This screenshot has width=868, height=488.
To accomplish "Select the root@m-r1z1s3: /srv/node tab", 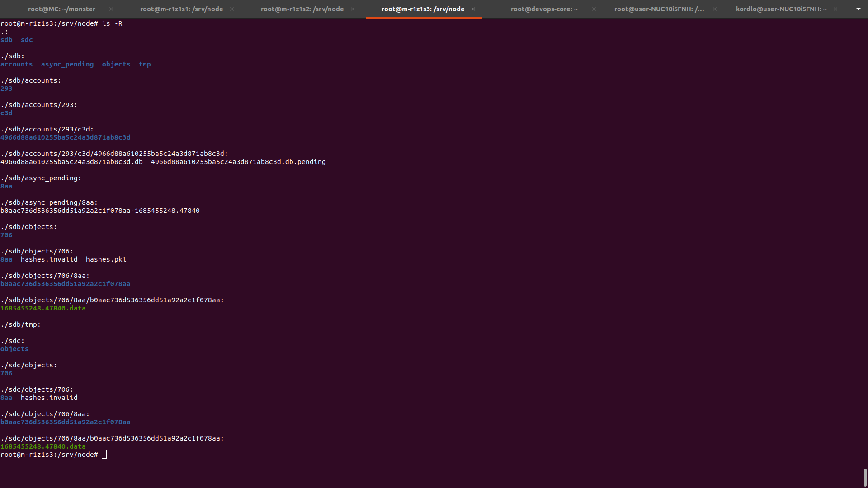I will 422,9.
